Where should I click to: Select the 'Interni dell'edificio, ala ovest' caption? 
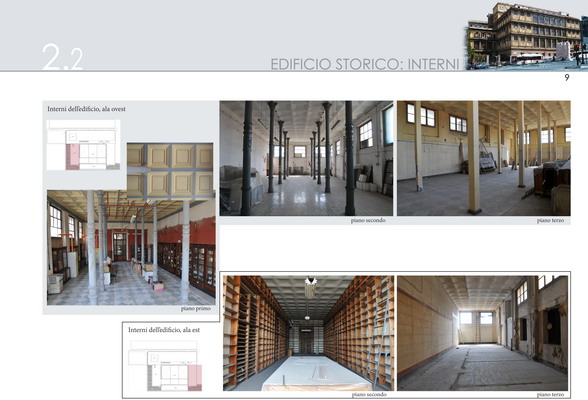[x=86, y=109]
